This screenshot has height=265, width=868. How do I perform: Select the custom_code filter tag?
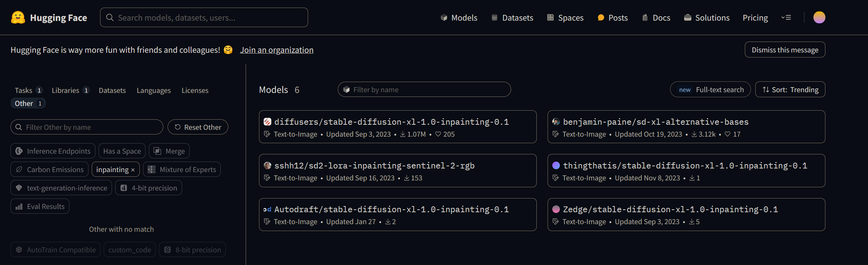[x=130, y=249]
